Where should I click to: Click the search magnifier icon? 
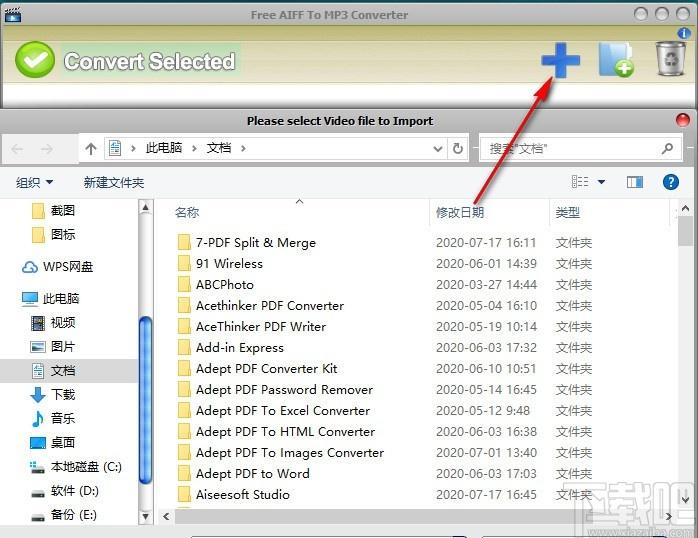pyautogui.click(x=667, y=148)
